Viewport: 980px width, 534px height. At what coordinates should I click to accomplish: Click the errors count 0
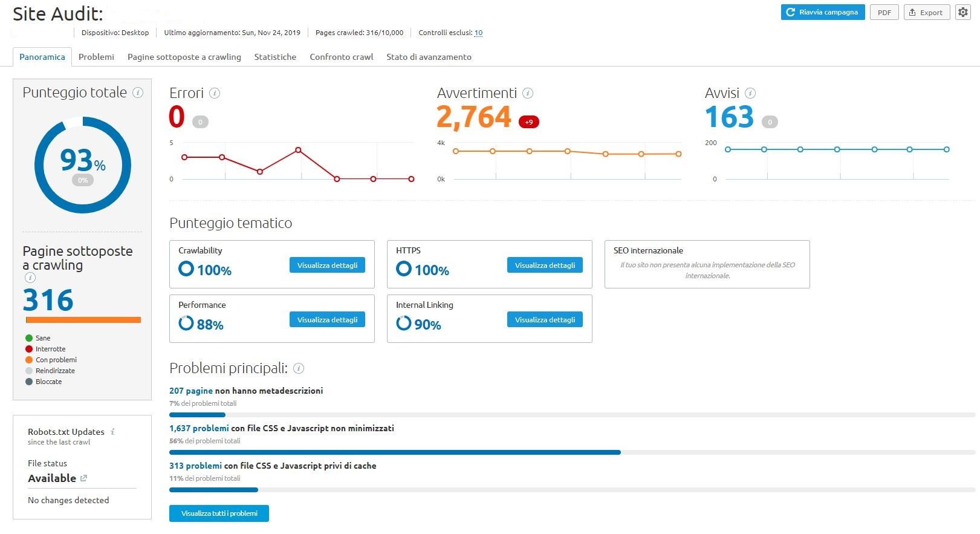click(x=177, y=117)
